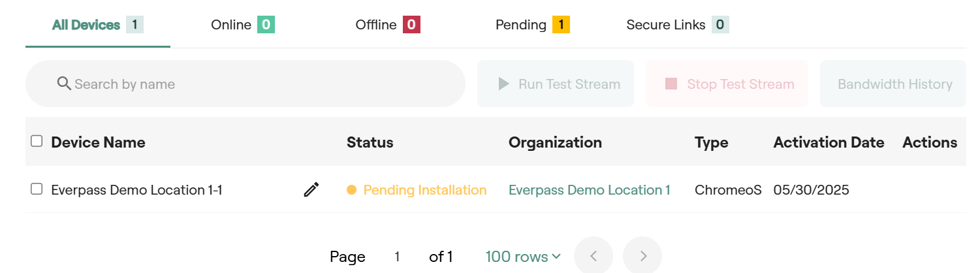
Task: Switch to the Secure Links tab
Action: 677,25
